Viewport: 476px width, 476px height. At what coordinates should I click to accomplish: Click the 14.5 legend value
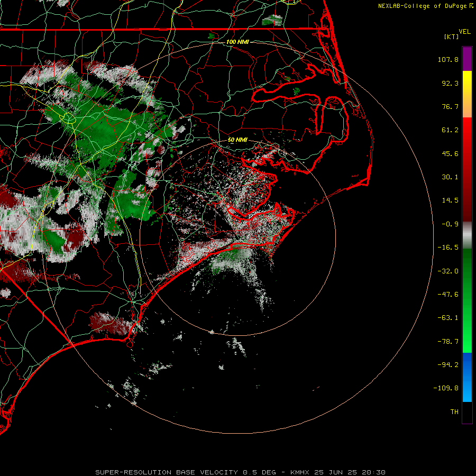pos(450,200)
